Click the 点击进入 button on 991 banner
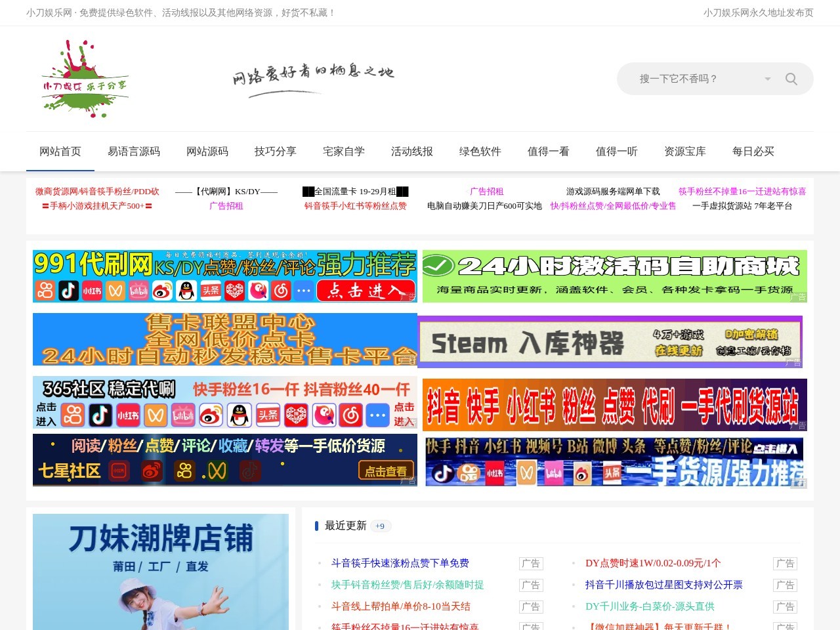 click(365, 291)
